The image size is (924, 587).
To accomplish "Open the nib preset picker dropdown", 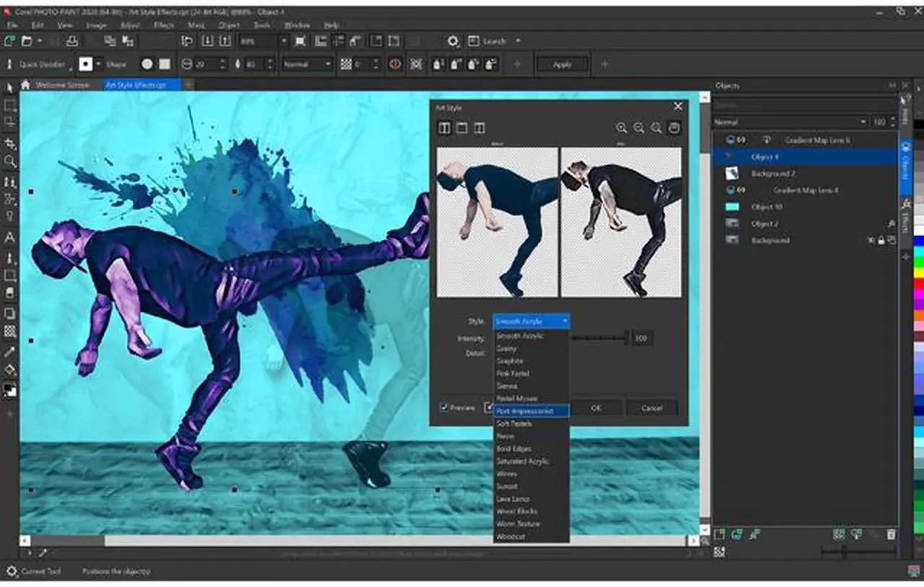I will 99,64.
